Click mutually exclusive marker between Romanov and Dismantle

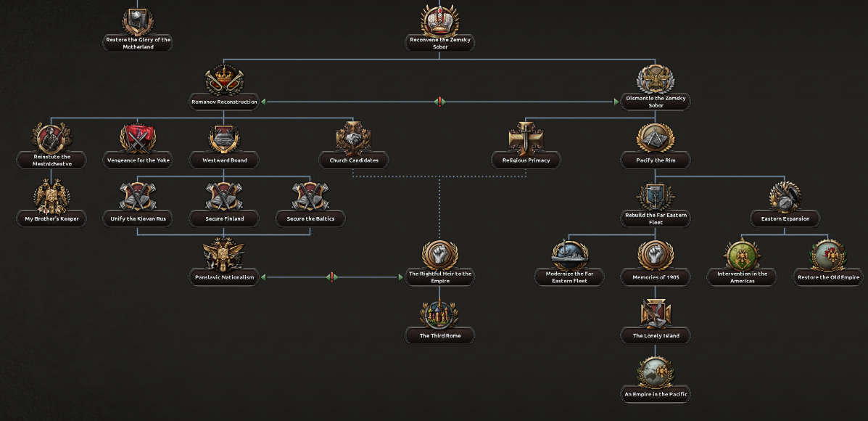pos(439,102)
